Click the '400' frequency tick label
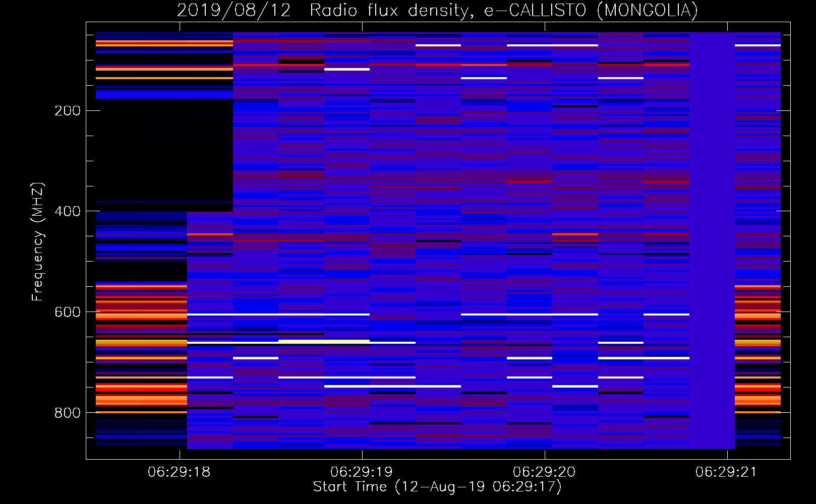The image size is (816, 504). 68,211
